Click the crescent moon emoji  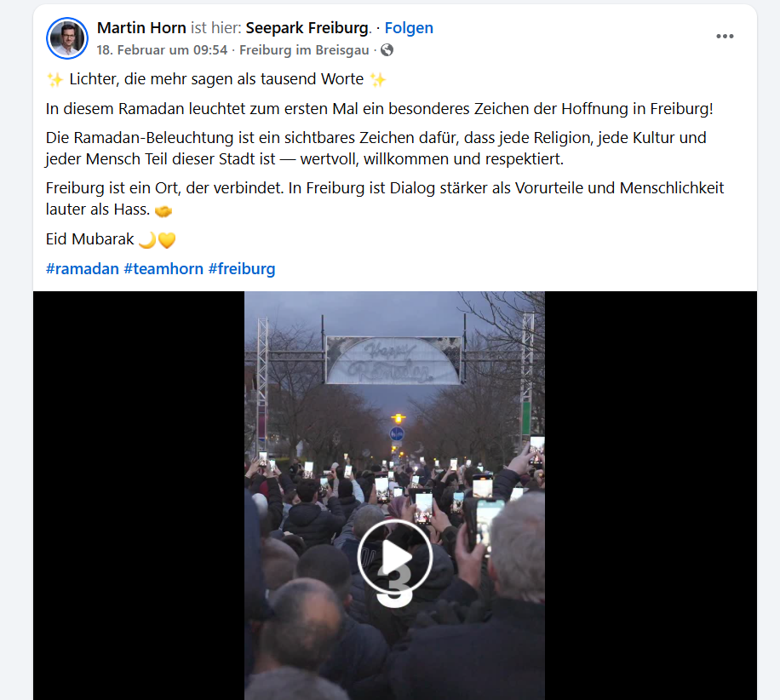click(146, 240)
